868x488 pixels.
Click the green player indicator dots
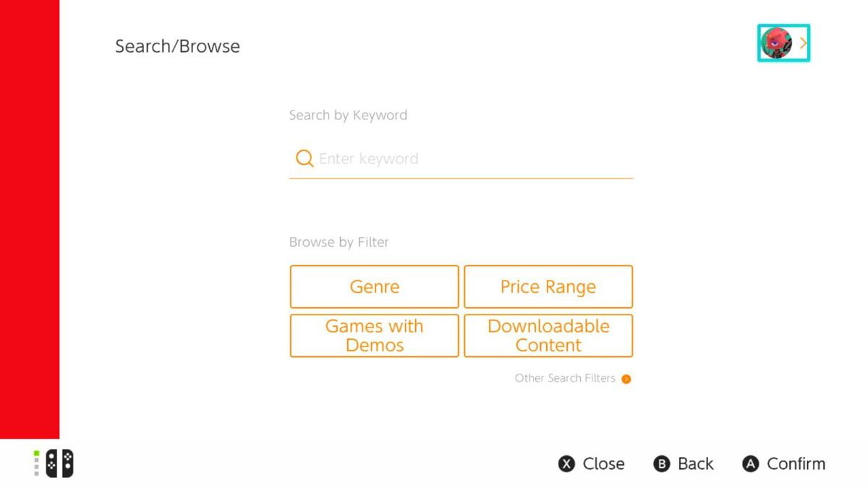[x=35, y=463]
